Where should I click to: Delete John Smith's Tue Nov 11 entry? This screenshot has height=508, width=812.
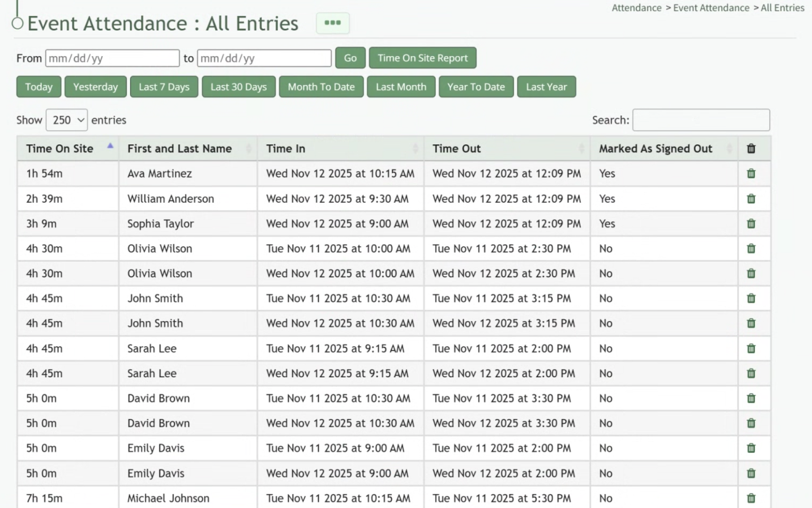[x=751, y=298]
